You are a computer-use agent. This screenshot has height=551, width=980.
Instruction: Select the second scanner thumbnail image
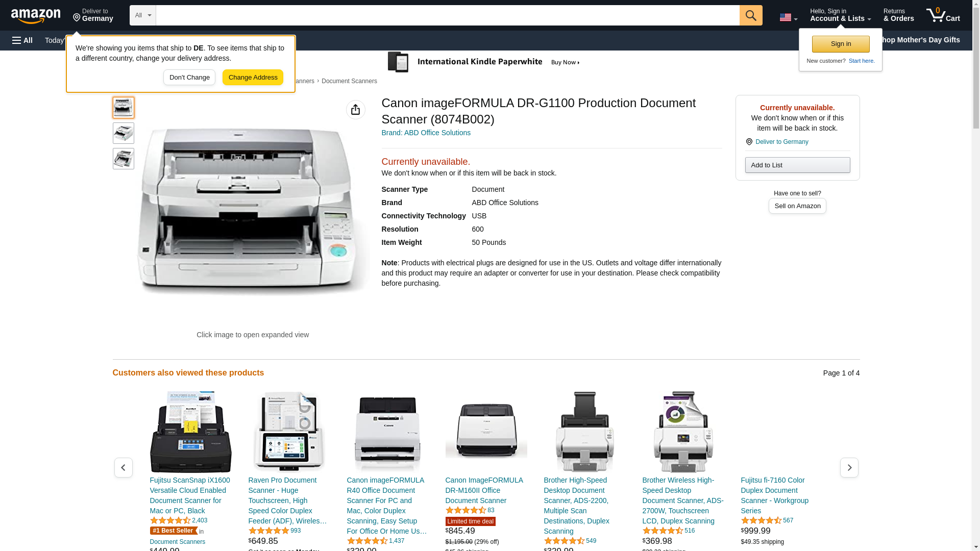123,133
